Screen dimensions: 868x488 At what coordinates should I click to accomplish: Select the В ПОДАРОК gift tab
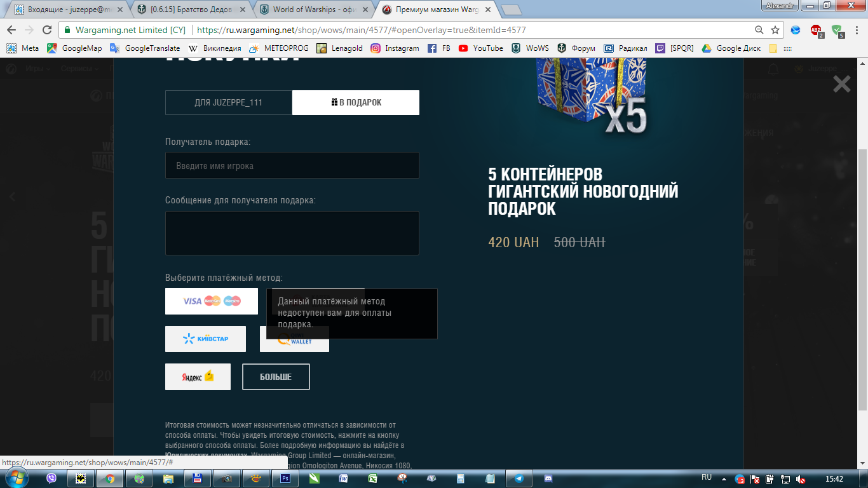[x=356, y=102]
